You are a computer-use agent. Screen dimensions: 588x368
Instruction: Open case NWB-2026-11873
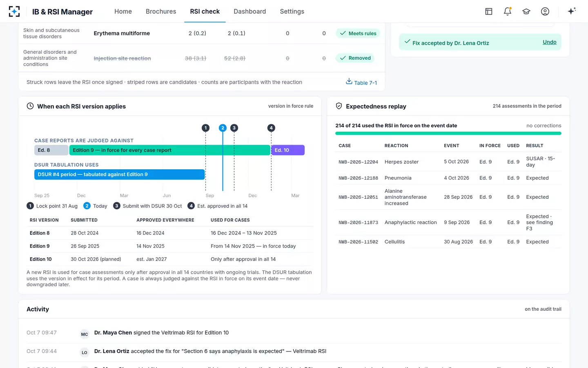[358, 223]
